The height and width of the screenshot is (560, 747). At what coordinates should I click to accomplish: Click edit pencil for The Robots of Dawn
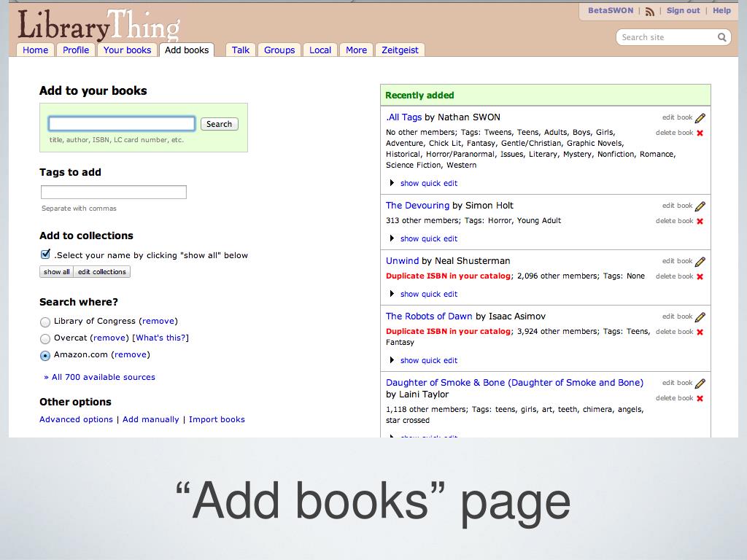(x=700, y=317)
